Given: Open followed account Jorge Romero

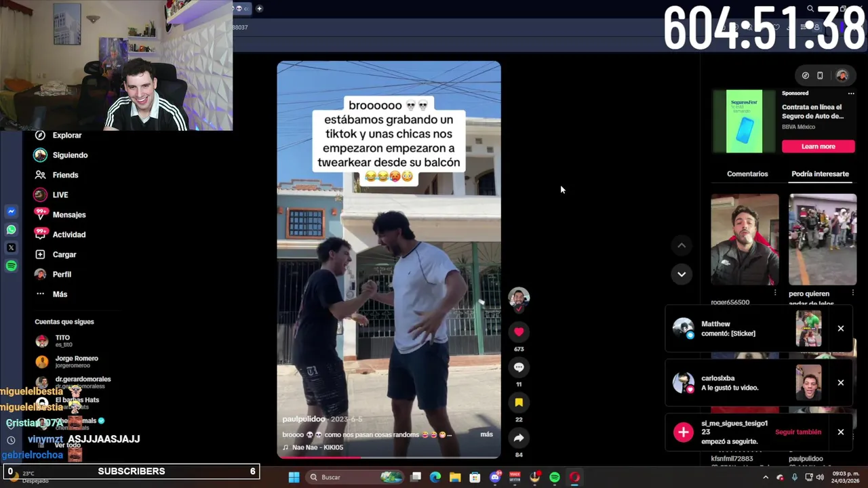Looking at the screenshot, I should 68,362.
